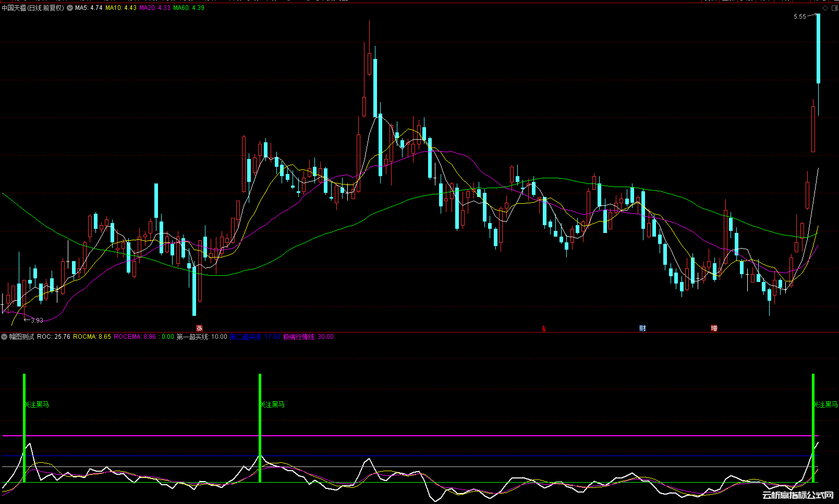Select the stock title 中国天楹(日线.前复权)
The width and height of the screenshot is (839, 504).
pyautogui.click(x=33, y=8)
